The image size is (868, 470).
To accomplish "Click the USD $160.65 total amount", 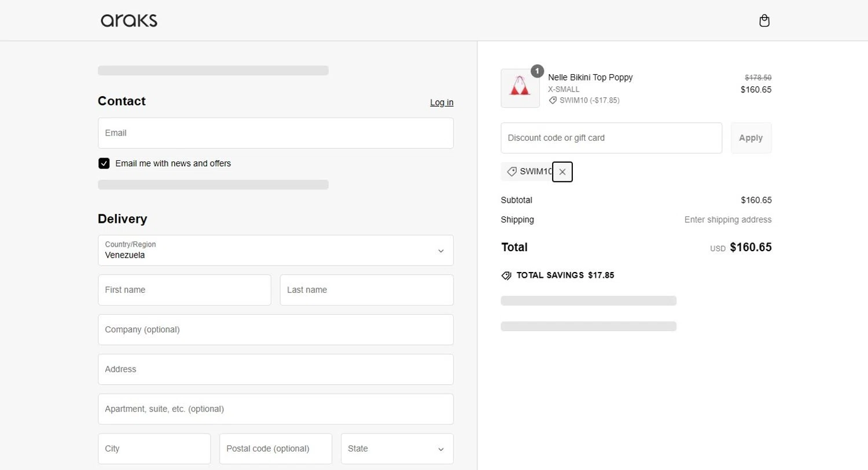I will click(x=741, y=247).
